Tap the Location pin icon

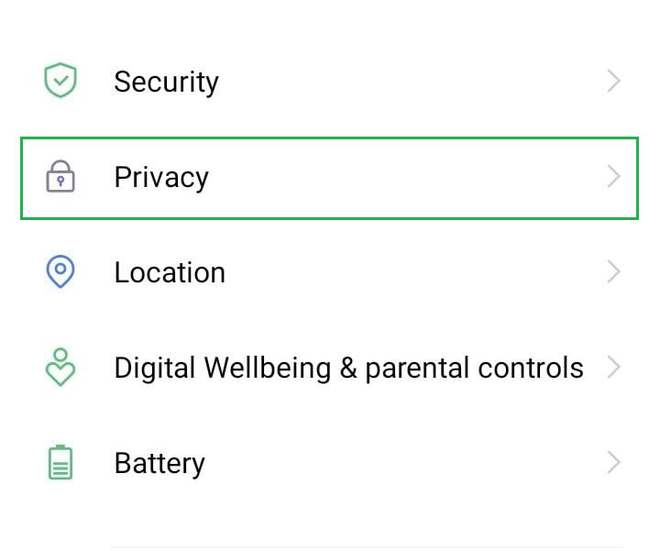click(x=61, y=271)
